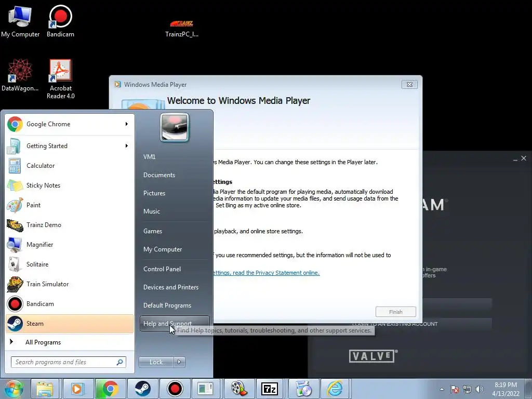The image size is (532, 399).
Task: Launch Calculator from Start menu
Action: [70, 166]
